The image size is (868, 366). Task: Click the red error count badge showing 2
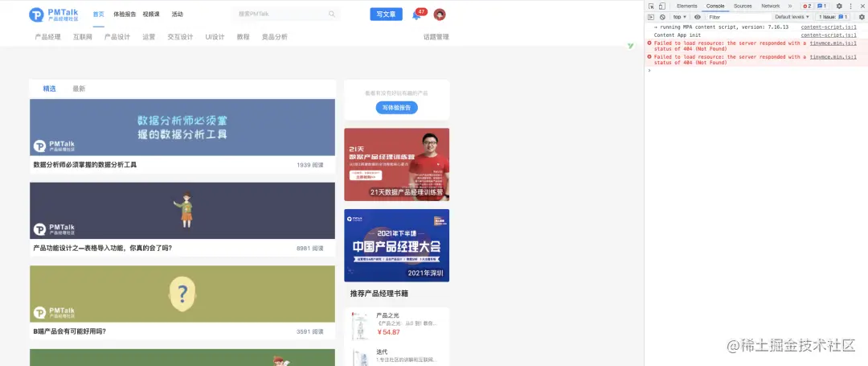point(807,6)
